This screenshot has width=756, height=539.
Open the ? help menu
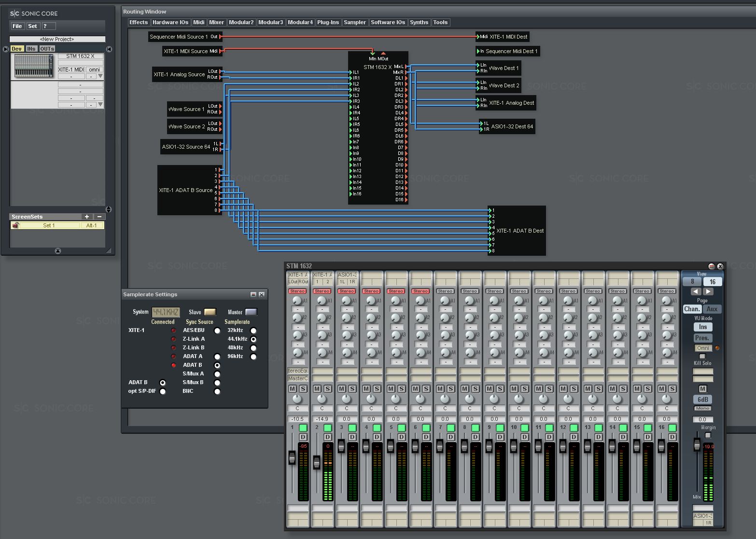tap(48, 26)
